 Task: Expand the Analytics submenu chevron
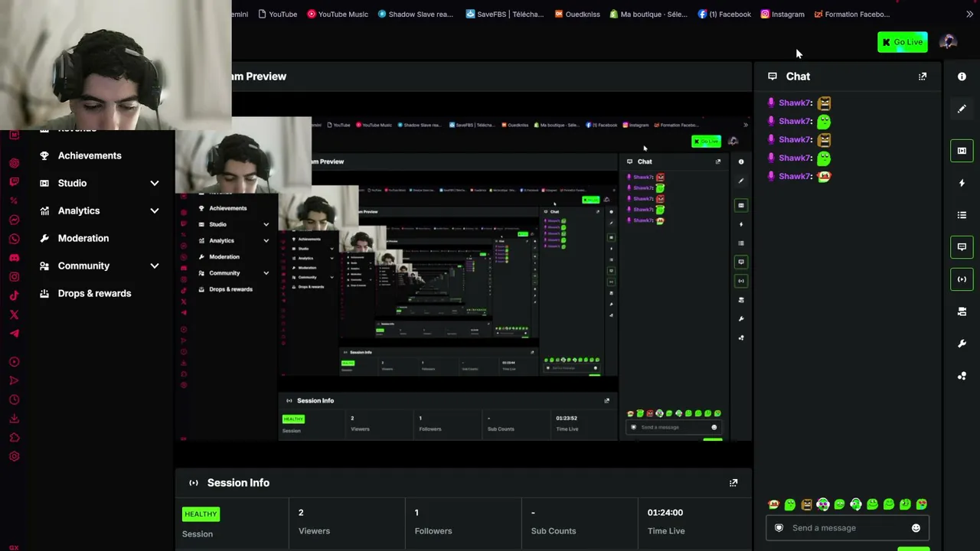pyautogui.click(x=155, y=210)
